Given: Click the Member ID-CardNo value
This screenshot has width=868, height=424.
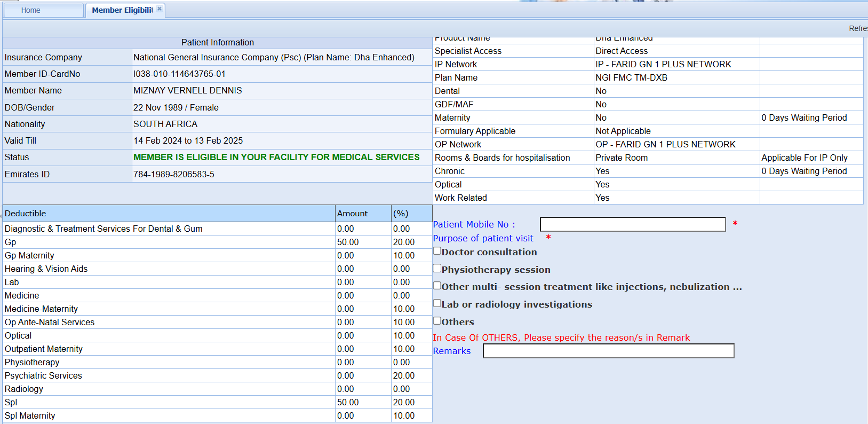Looking at the screenshot, I should [179, 74].
